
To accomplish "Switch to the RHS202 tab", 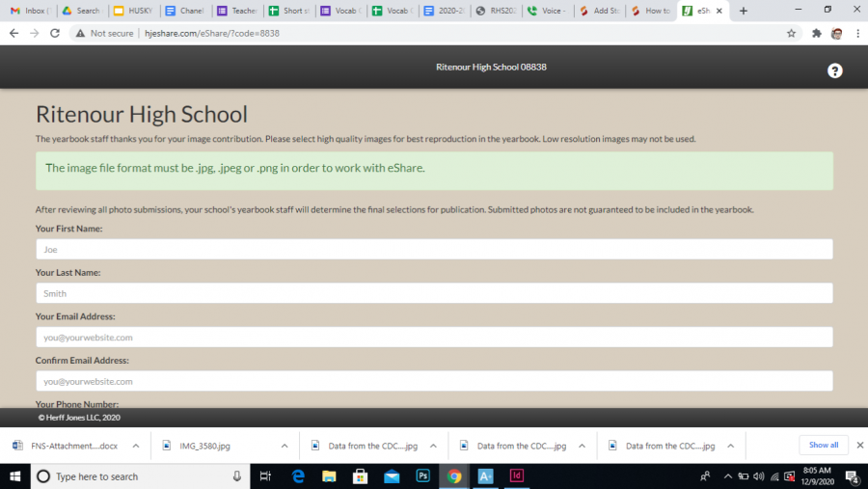I will [x=496, y=11].
